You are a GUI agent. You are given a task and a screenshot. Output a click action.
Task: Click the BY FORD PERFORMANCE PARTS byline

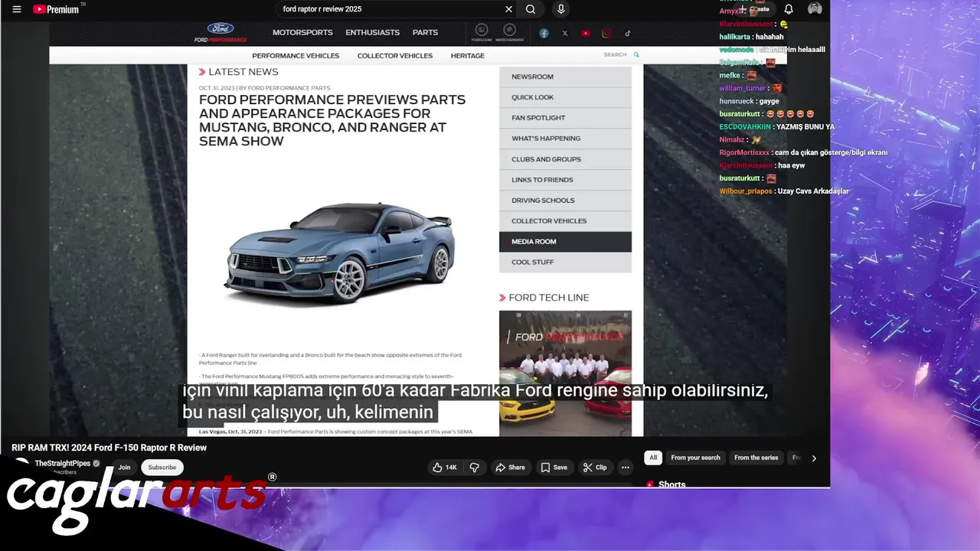coord(285,88)
